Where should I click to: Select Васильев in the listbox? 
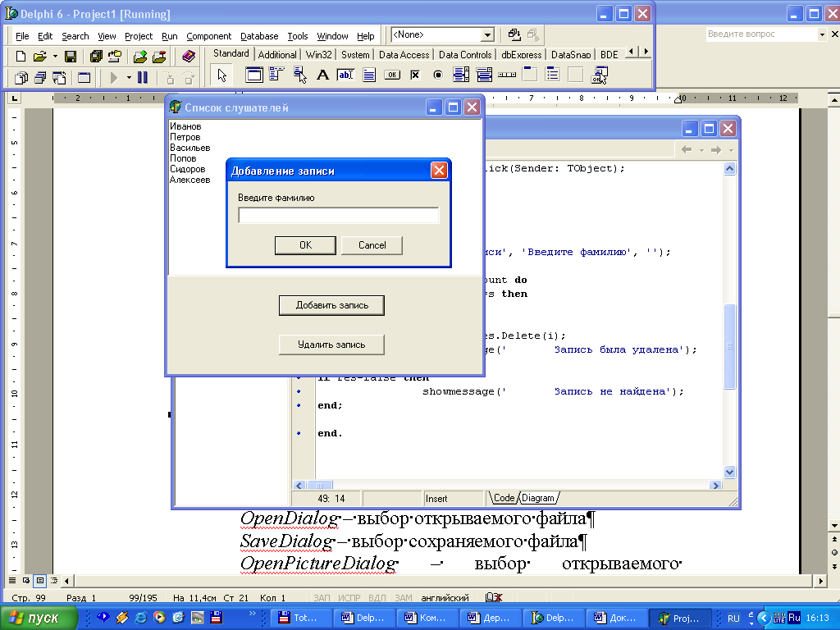point(189,148)
